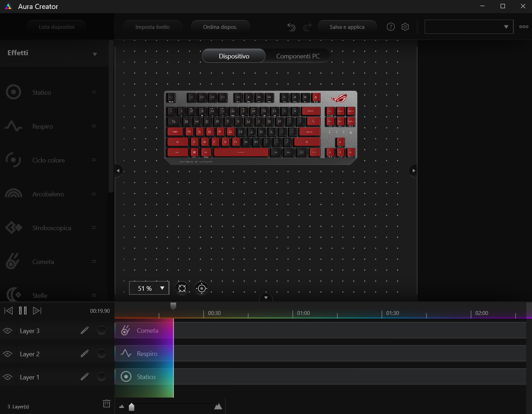Edit Layer 2 with pencil icon
This screenshot has height=414, width=532.
[x=85, y=353]
